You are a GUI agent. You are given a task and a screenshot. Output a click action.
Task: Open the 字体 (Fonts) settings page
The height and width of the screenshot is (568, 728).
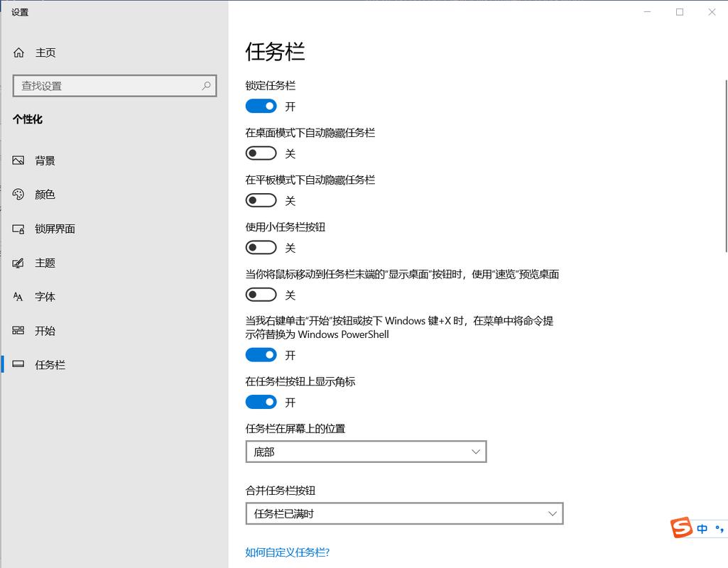point(45,297)
